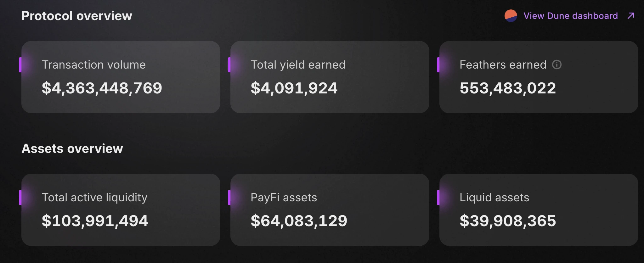The width and height of the screenshot is (644, 263).
Task: Click the info icon next to Feathers earned
Action: 556,64
